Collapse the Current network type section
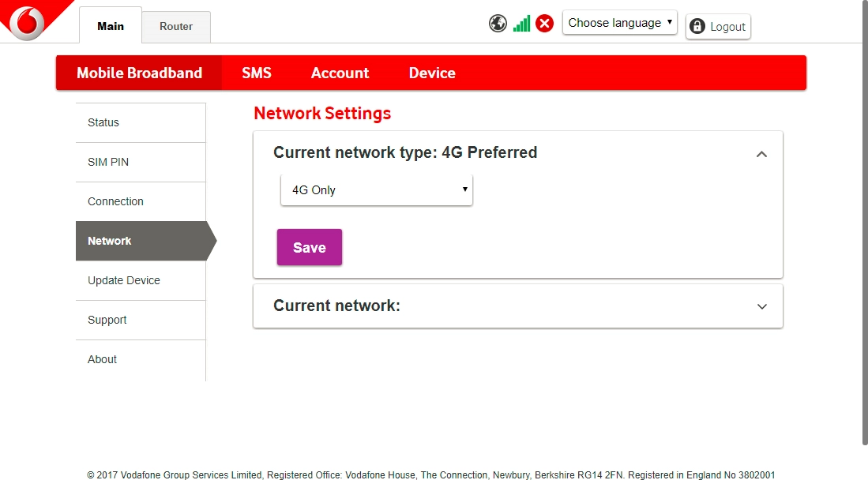The width and height of the screenshot is (868, 480). [761, 154]
